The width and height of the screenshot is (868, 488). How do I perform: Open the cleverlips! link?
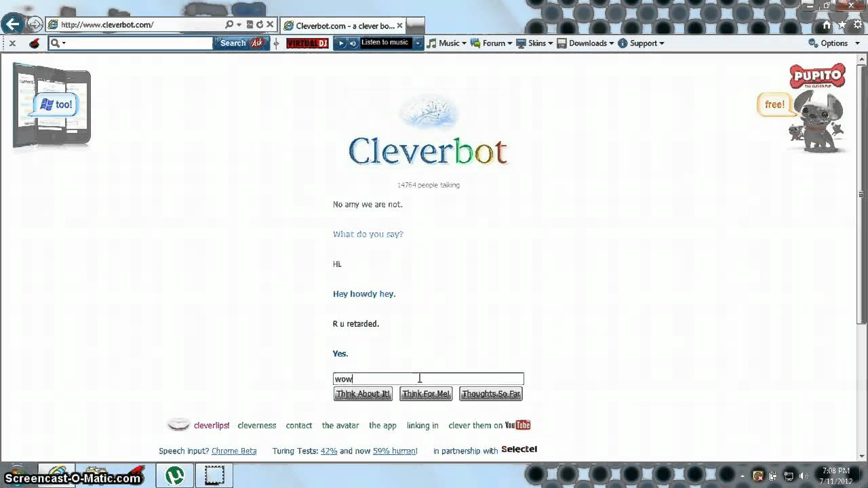(212, 426)
